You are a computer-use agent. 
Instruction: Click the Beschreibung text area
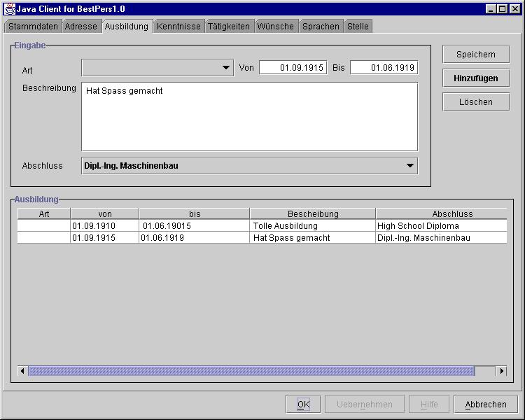(x=249, y=117)
